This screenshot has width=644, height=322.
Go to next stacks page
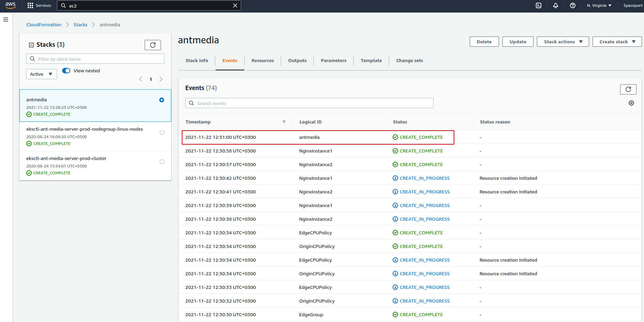[161, 79]
